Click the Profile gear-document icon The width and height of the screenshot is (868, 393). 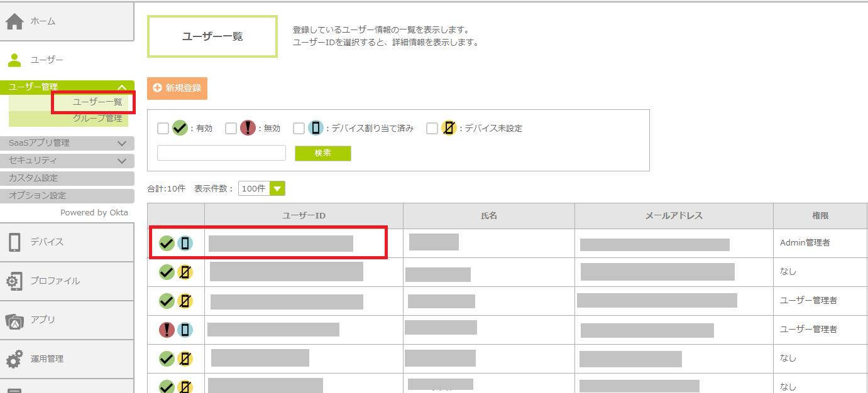[x=14, y=281]
